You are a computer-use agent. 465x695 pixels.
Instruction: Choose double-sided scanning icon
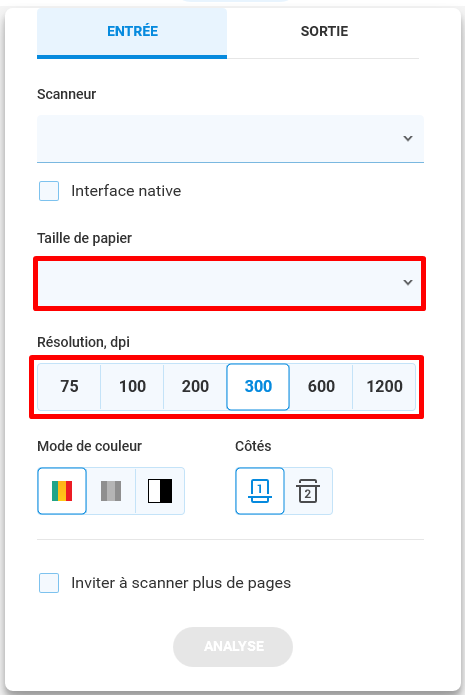308,491
